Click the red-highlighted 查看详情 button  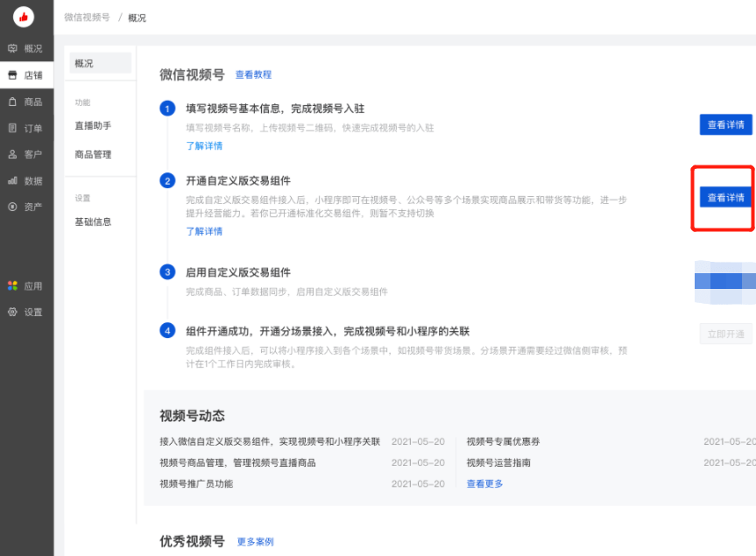tap(724, 198)
